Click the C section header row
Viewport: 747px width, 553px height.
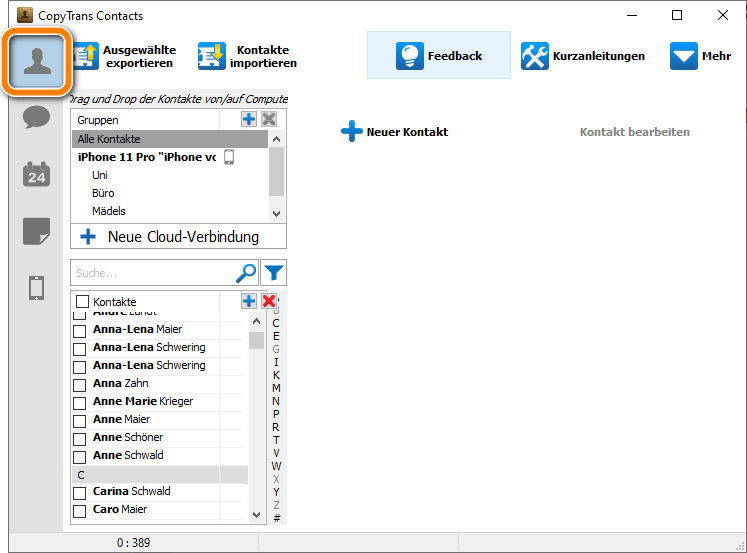click(160, 475)
